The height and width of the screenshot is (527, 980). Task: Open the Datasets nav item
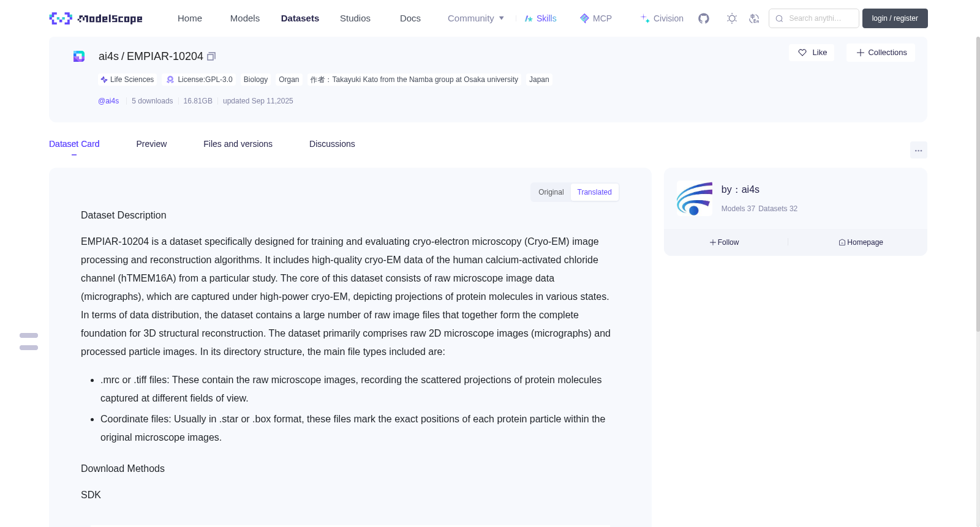tap(300, 18)
